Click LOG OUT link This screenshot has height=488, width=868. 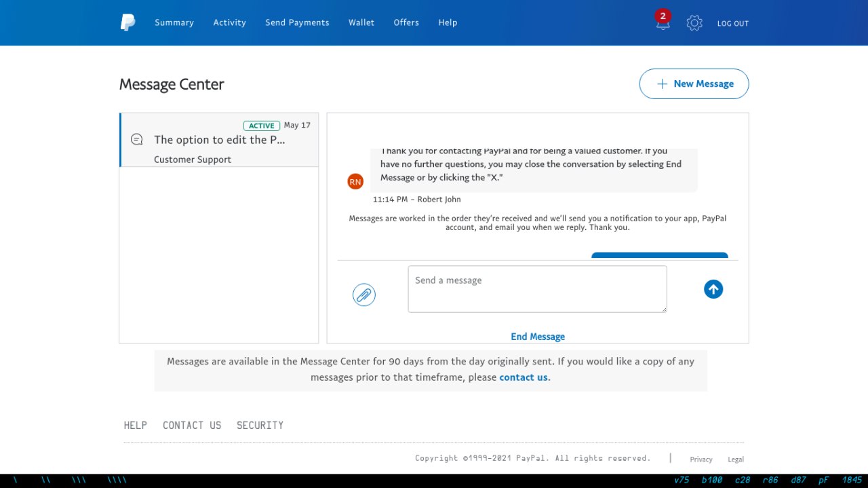point(733,23)
